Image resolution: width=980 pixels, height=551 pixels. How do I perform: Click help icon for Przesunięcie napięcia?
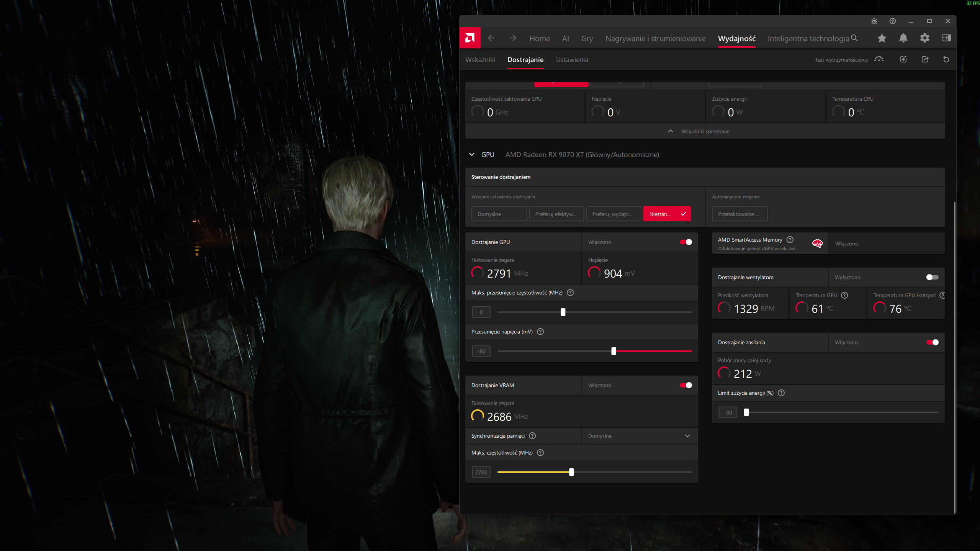(540, 332)
